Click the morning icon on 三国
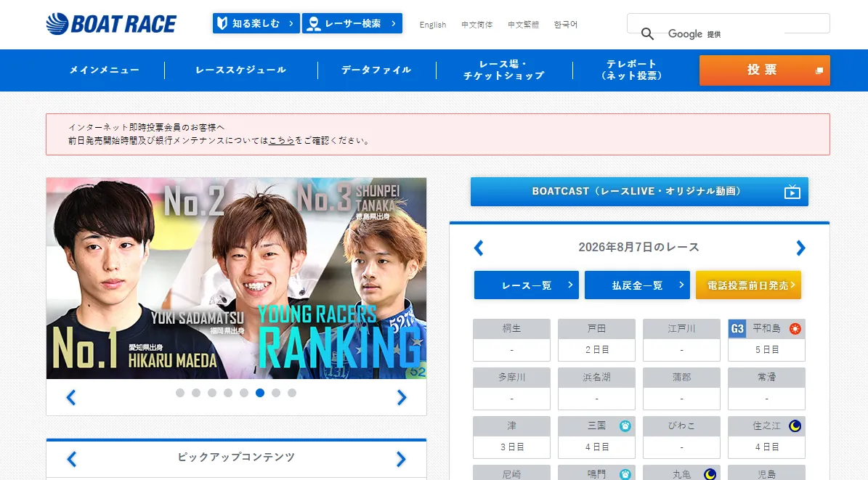The height and width of the screenshot is (480, 868). tap(625, 426)
